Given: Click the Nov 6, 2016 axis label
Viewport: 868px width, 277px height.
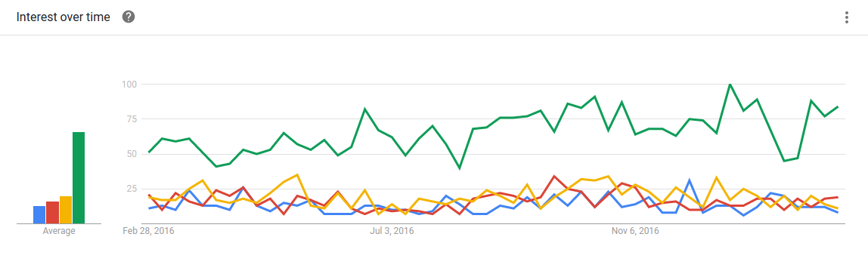Looking at the screenshot, I should [635, 232].
